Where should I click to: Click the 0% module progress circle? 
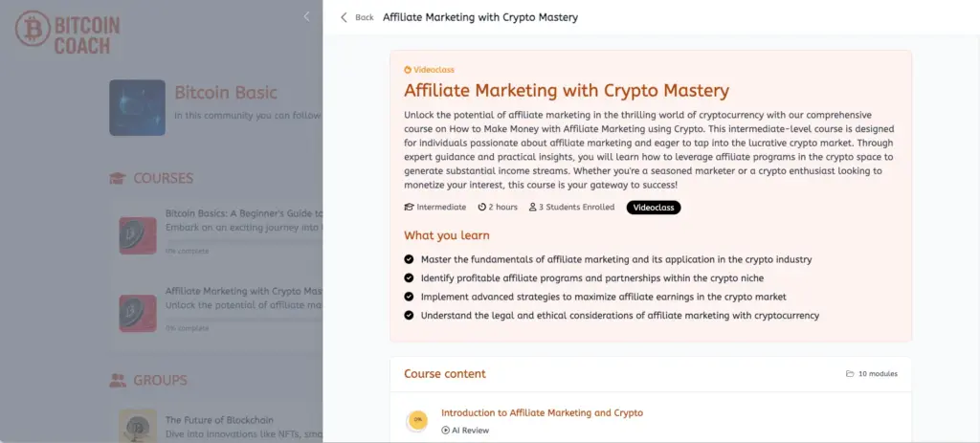click(x=417, y=420)
